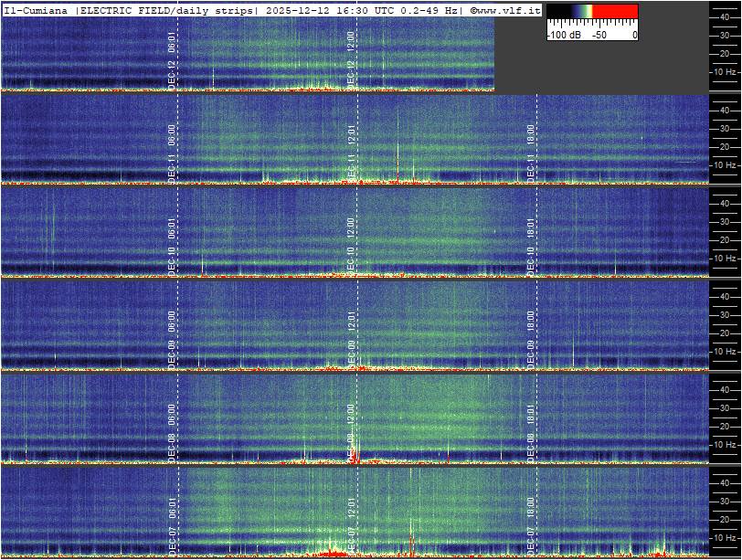742x560 pixels.
Task: Click the 10 Hz label on the top strip's axis
Action: click(726, 71)
